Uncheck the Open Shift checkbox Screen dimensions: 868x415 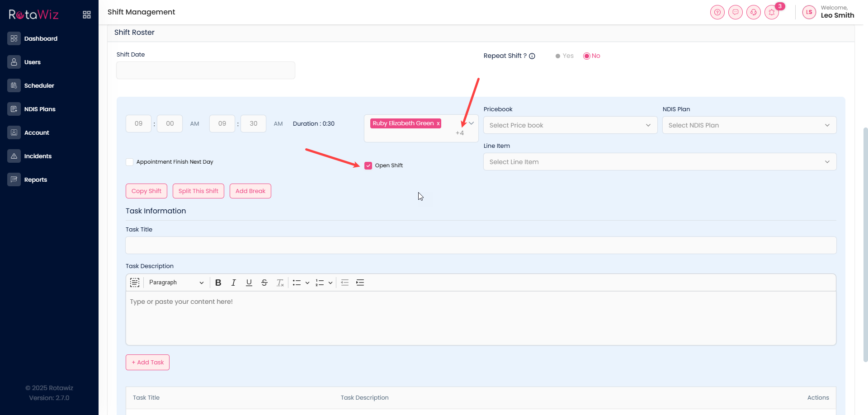(x=368, y=165)
